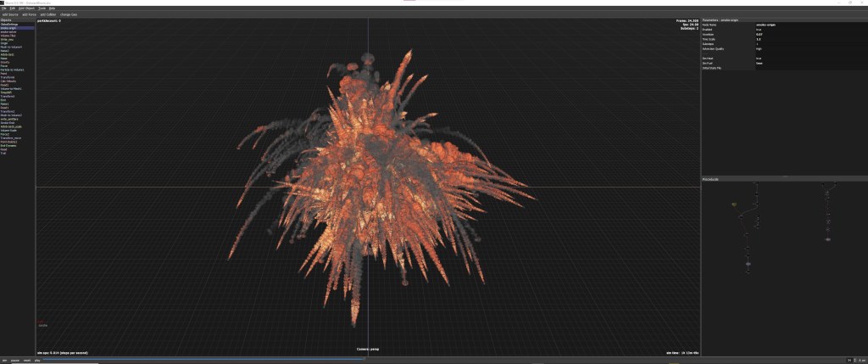
Task: Click the add Collider toolbar button
Action: 49,14
